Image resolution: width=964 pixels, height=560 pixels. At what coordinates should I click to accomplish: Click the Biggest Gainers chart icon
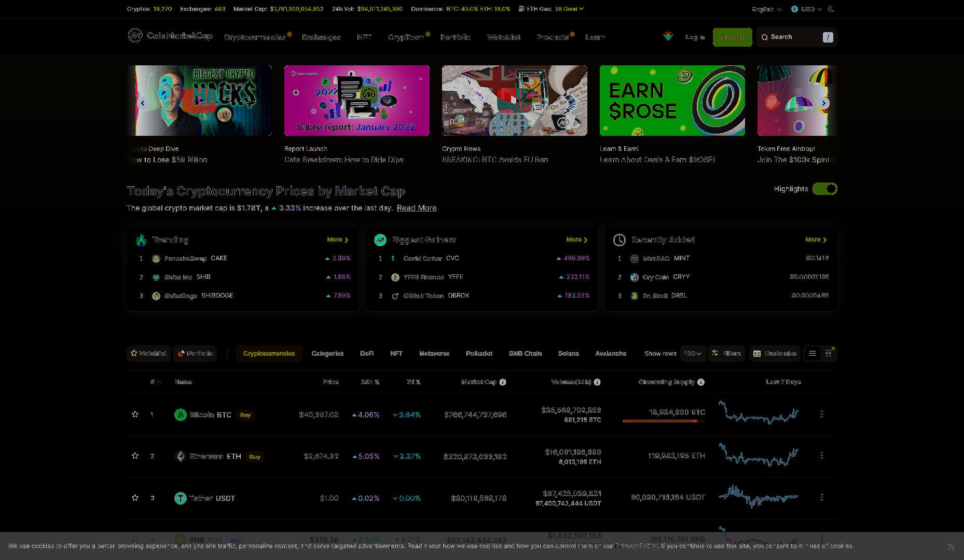(380, 240)
